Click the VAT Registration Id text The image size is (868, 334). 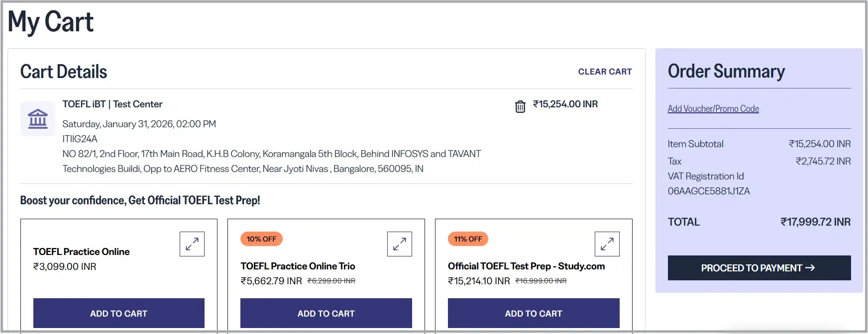pos(706,176)
